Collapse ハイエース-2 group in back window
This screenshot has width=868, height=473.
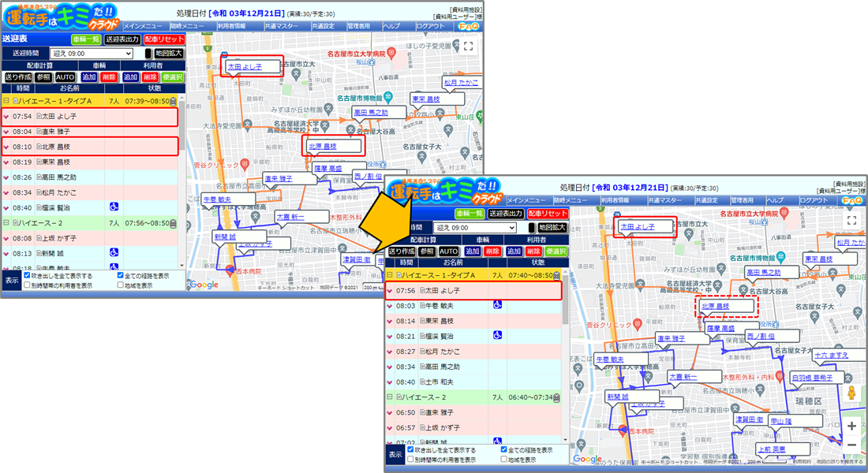click(x=6, y=223)
